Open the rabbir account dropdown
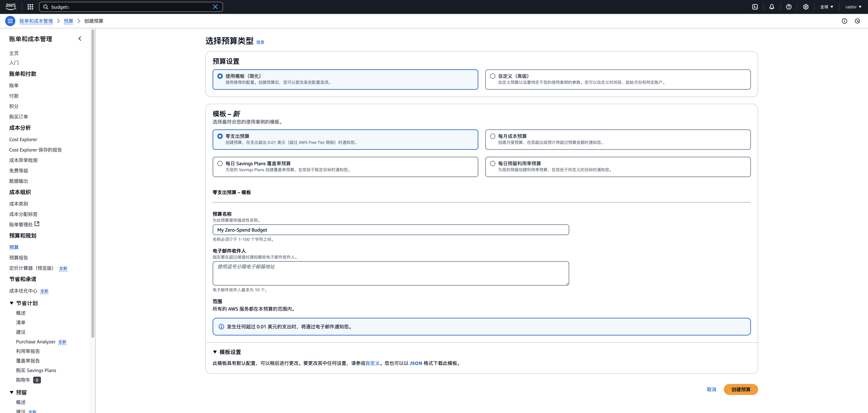This screenshot has height=413, width=868. pyautogui.click(x=853, y=7)
